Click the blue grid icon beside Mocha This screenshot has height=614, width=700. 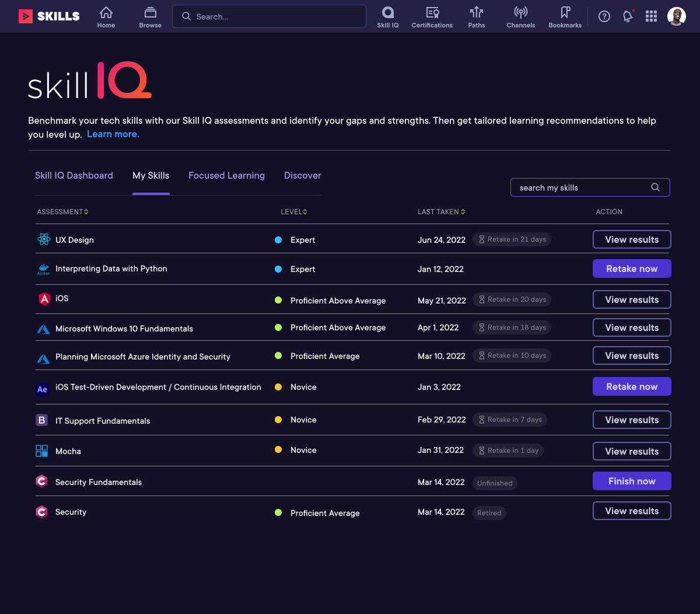pos(41,451)
